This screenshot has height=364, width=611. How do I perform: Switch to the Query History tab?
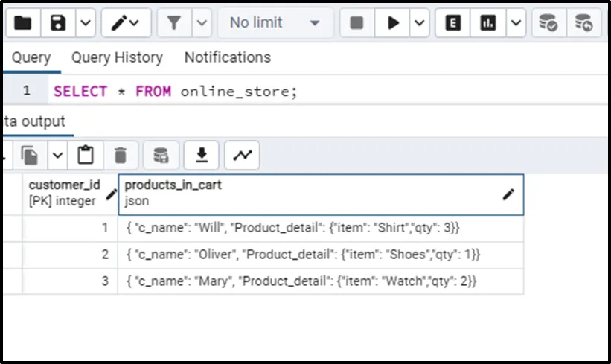tap(117, 57)
